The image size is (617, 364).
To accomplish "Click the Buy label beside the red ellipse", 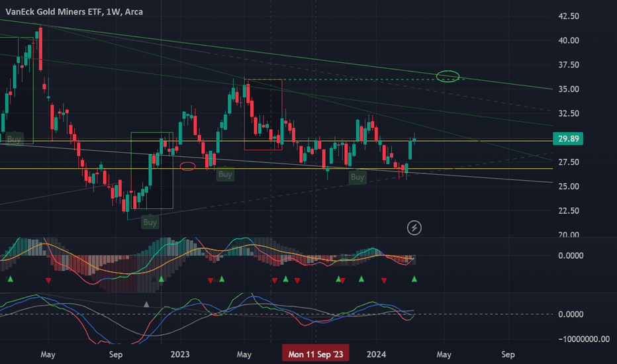I will pos(225,174).
